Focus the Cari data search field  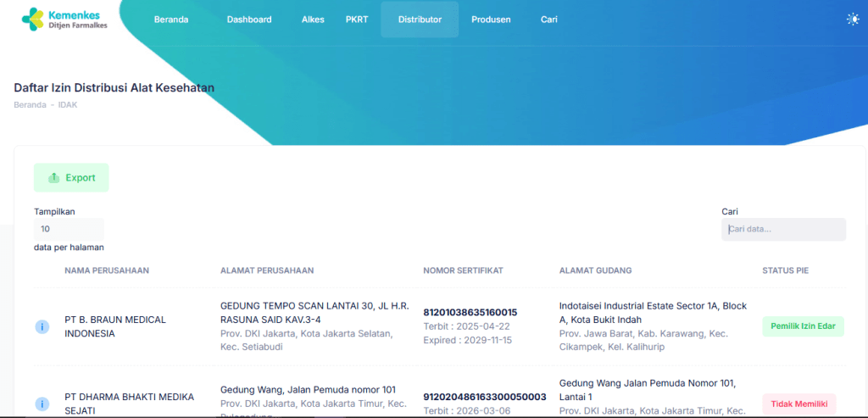783,229
